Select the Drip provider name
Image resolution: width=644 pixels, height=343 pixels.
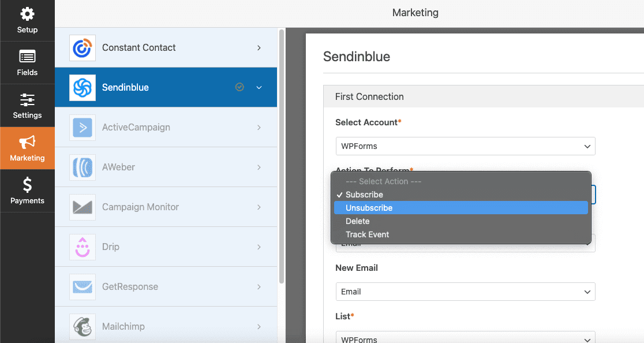click(x=110, y=247)
